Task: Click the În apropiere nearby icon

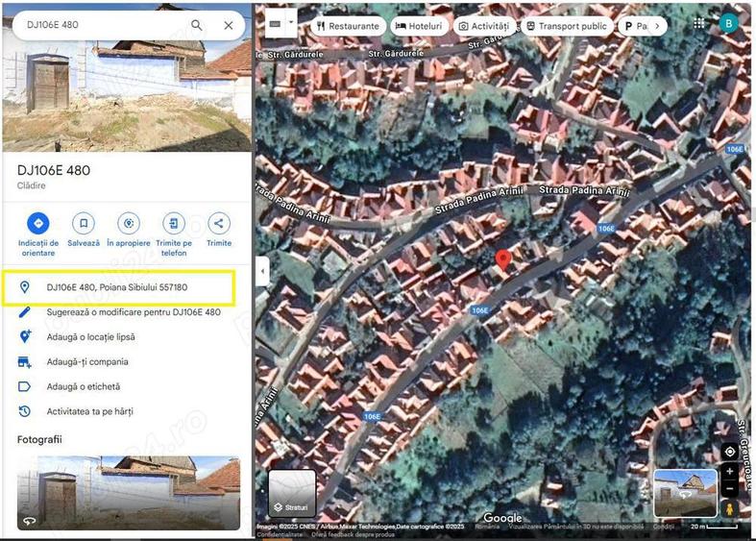Action: tap(129, 224)
